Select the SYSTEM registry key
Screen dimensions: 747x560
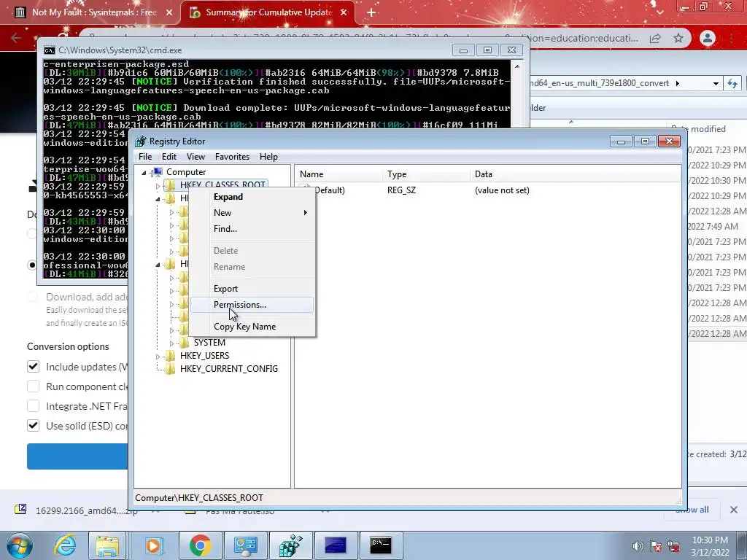pyautogui.click(x=209, y=343)
